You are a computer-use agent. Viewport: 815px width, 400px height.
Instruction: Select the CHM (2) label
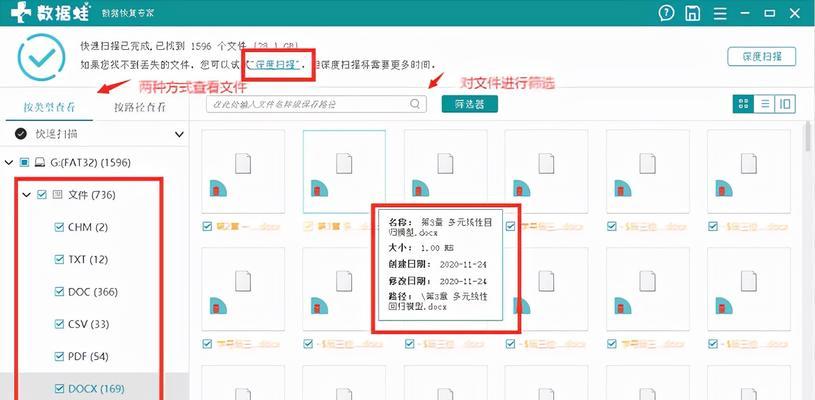pyautogui.click(x=87, y=227)
